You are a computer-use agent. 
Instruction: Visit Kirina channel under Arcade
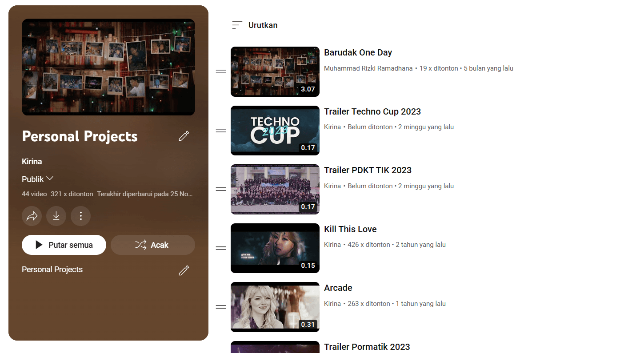332,304
